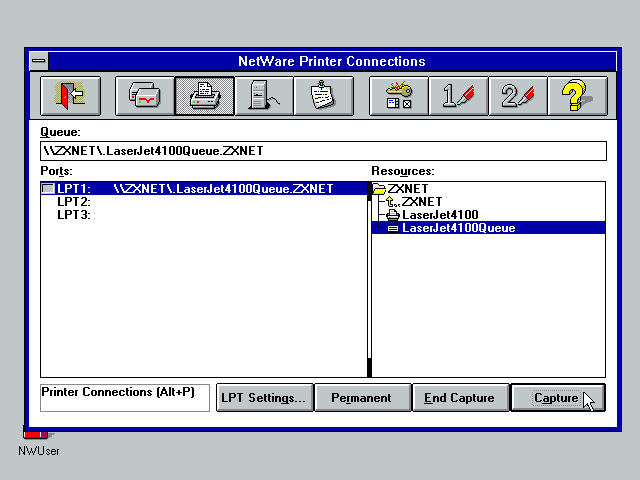
Task: Select the Printer Connections toolbar icon
Action: 204,96
